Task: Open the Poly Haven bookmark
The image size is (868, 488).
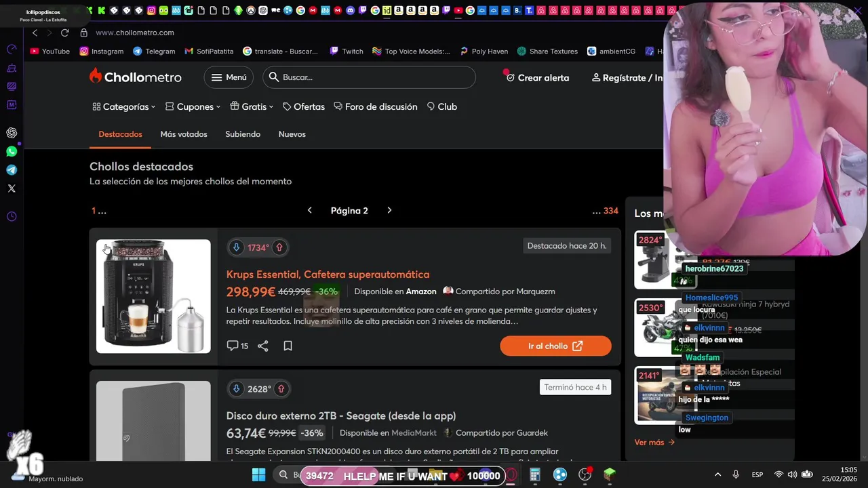Action: coord(484,51)
